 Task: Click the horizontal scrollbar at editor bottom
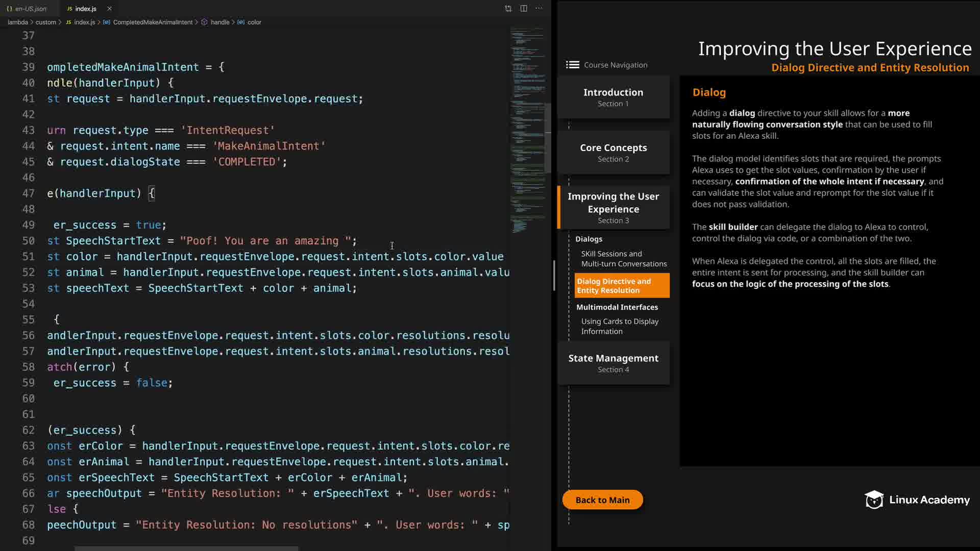coord(186,548)
